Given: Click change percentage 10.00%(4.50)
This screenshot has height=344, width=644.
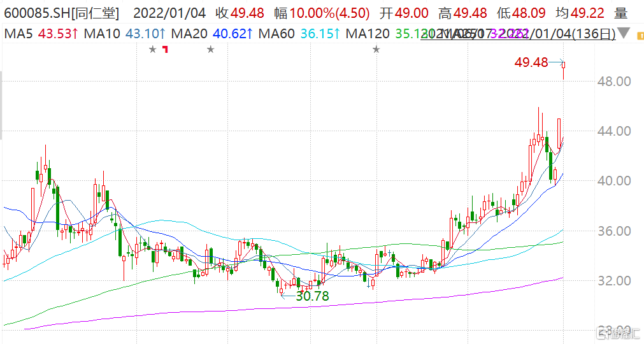Looking at the screenshot, I should (x=329, y=13).
